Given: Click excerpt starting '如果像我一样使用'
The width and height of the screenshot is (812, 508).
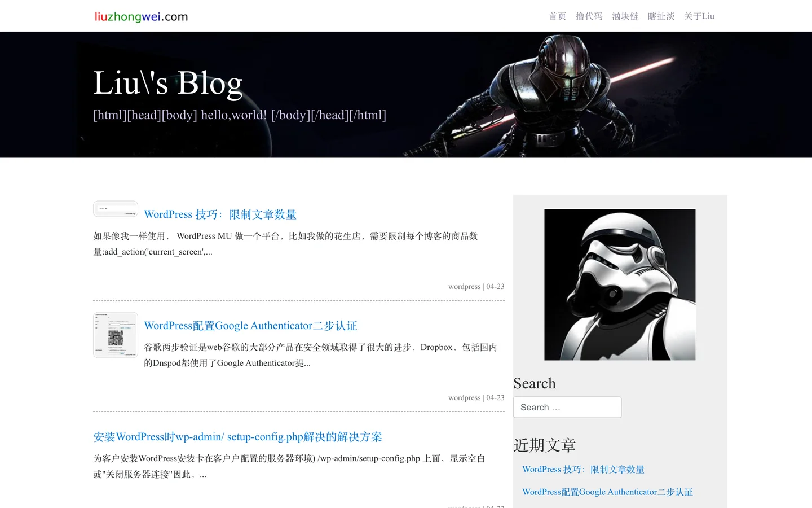Looking at the screenshot, I should point(285,244).
